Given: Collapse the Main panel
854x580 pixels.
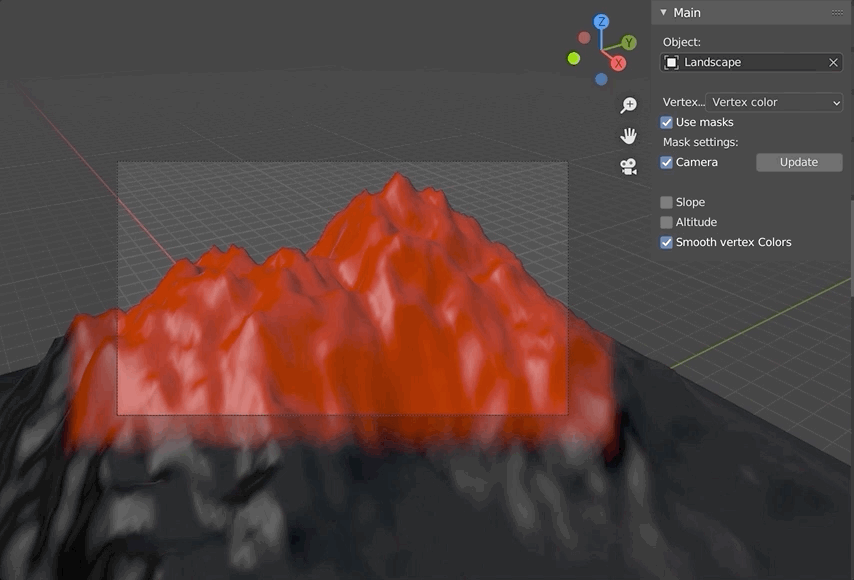Looking at the screenshot, I should point(661,12).
